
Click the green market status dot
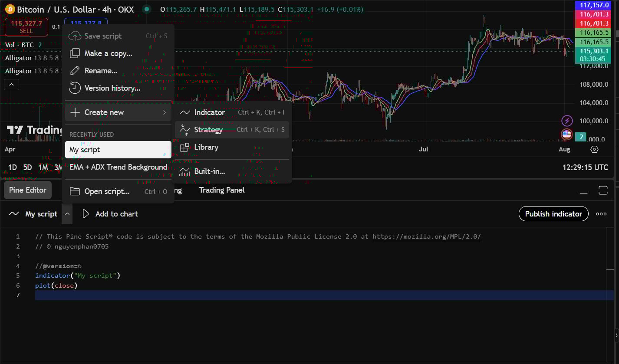point(147,9)
